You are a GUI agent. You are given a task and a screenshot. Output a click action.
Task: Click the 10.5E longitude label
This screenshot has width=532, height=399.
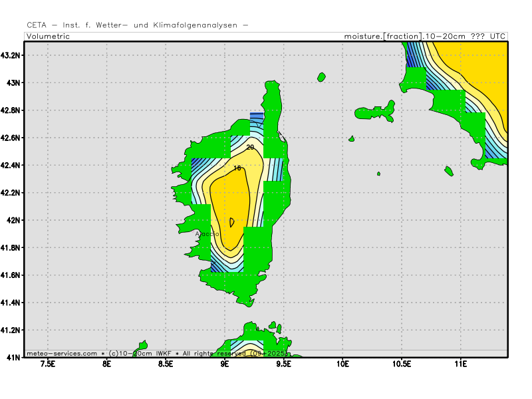(x=402, y=364)
